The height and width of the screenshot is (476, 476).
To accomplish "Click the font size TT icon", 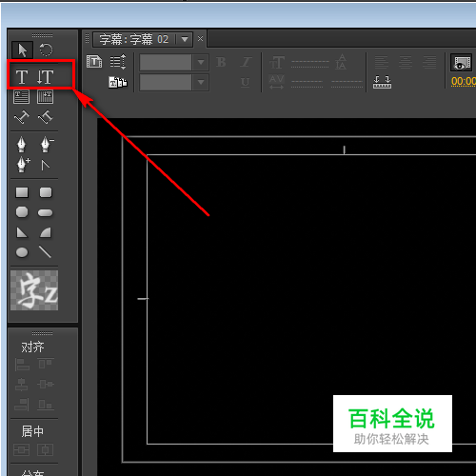I will 277,62.
